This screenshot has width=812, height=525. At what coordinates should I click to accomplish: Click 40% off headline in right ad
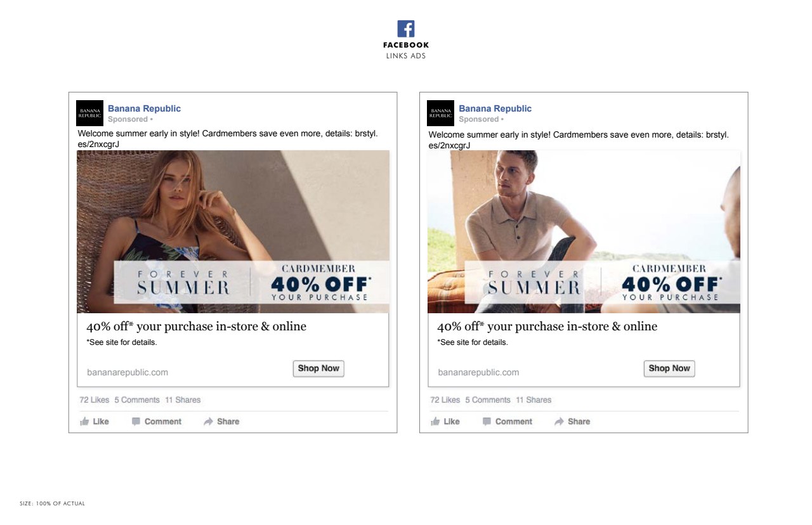547,327
